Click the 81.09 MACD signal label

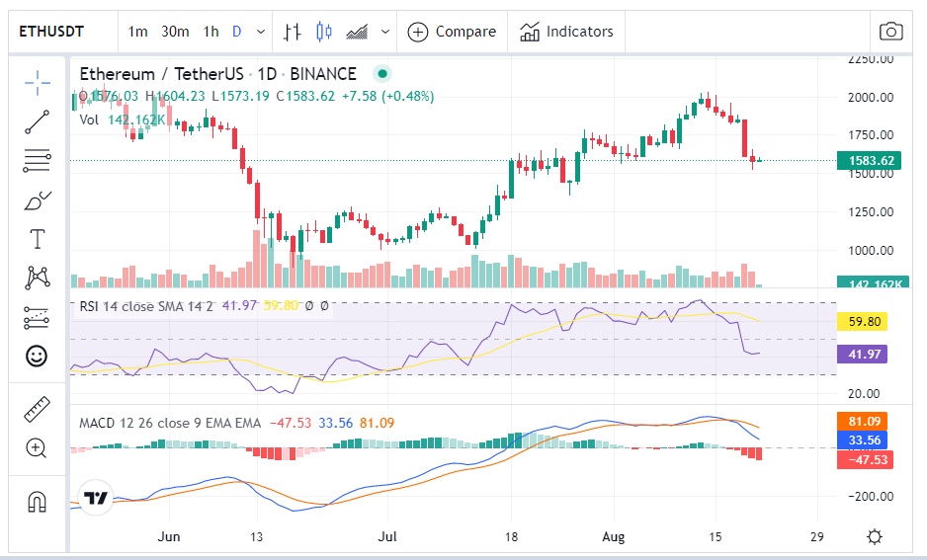click(x=863, y=421)
